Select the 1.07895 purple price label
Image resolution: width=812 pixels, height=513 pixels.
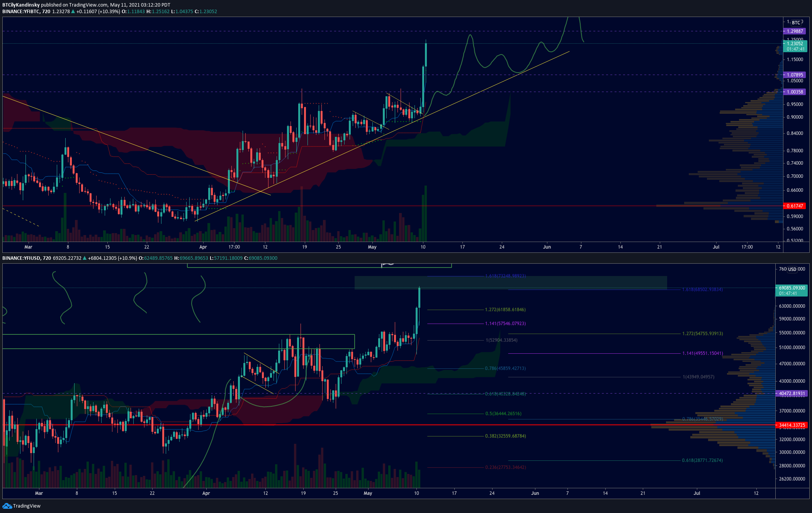click(795, 75)
